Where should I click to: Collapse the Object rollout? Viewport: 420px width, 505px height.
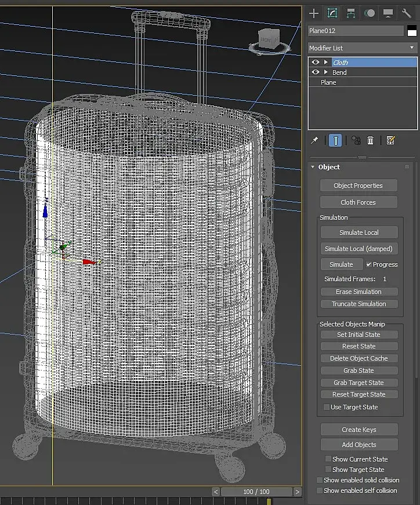pos(314,167)
